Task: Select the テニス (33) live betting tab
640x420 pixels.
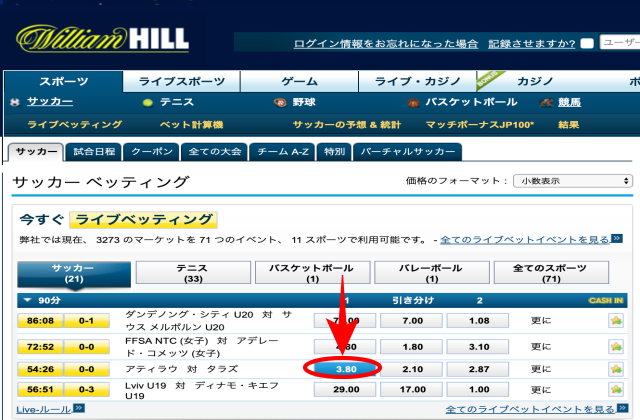Action: (192, 273)
